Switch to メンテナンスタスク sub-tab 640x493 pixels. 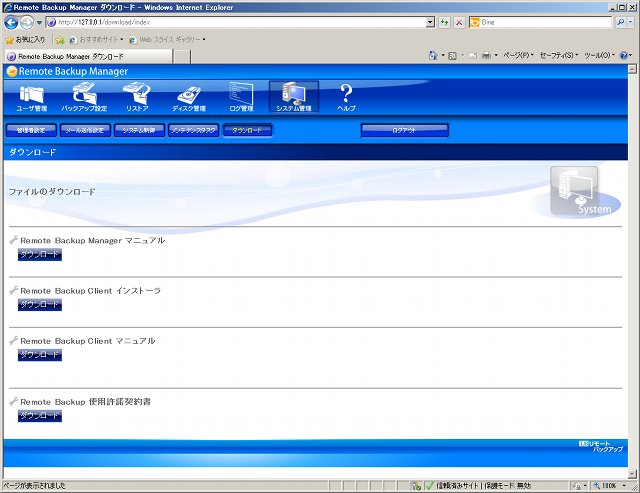point(193,130)
